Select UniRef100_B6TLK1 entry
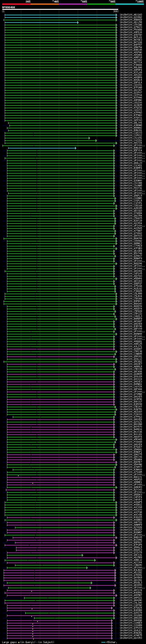Screen dimensions: 146x644 coord(131,37)
